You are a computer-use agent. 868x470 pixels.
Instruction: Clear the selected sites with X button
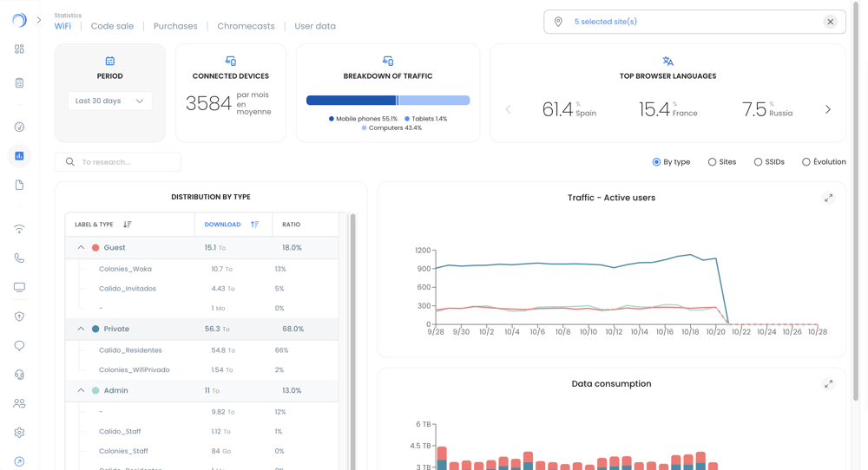click(830, 22)
